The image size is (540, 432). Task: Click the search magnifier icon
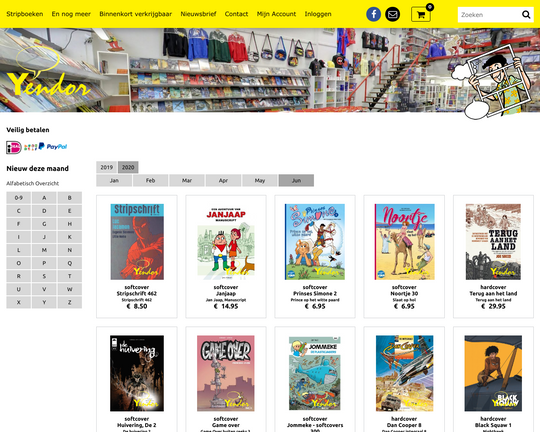click(x=526, y=14)
